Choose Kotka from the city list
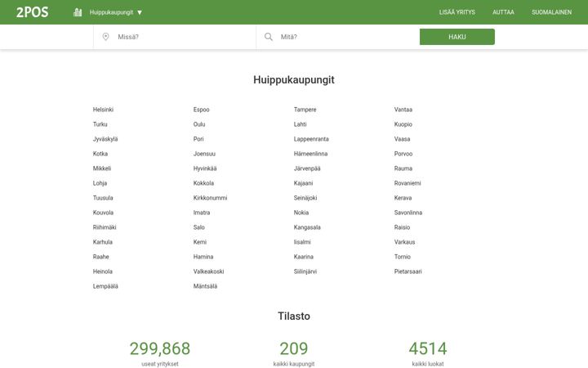588x368 pixels. [x=100, y=154]
